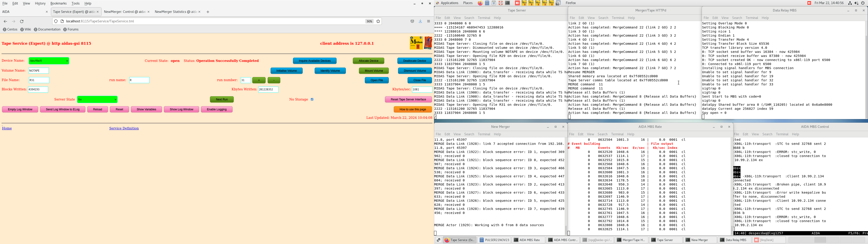Click the shield tracking protection icon
Screen dimensions: 868x244
click(x=56, y=21)
